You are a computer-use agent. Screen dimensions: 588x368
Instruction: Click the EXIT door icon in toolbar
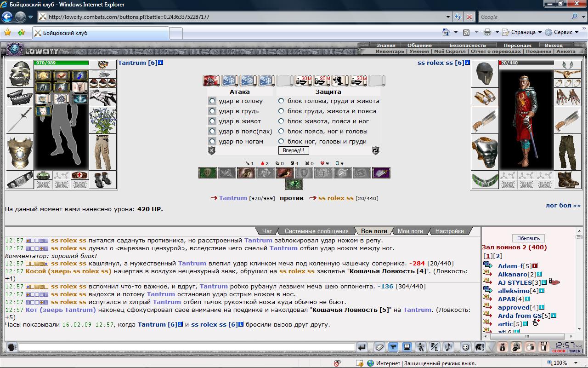(x=544, y=347)
